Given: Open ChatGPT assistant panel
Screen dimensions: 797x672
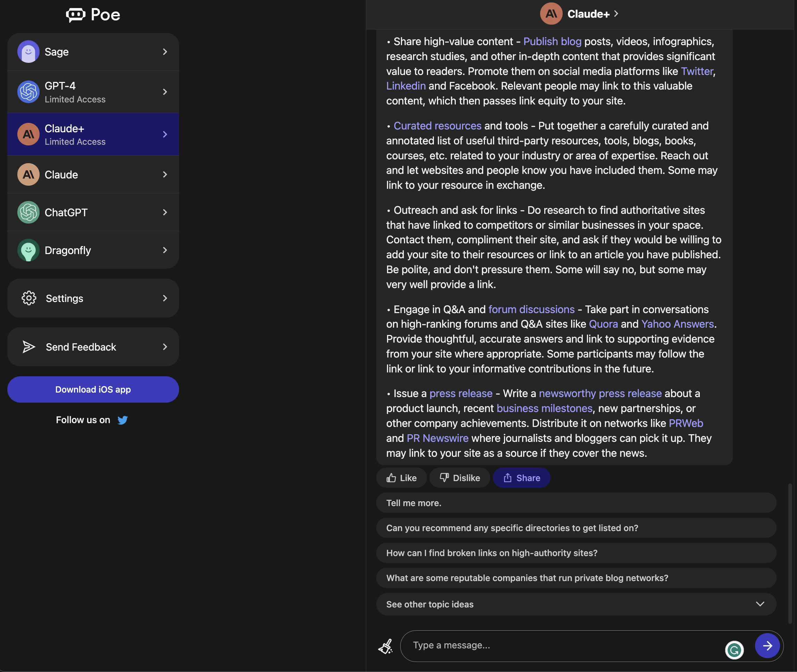Looking at the screenshot, I should coord(93,212).
